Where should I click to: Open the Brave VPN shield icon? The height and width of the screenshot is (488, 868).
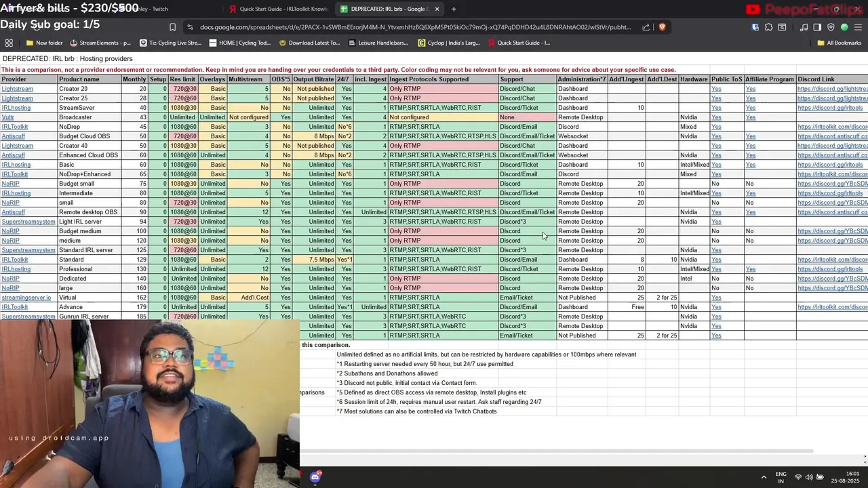point(831,27)
